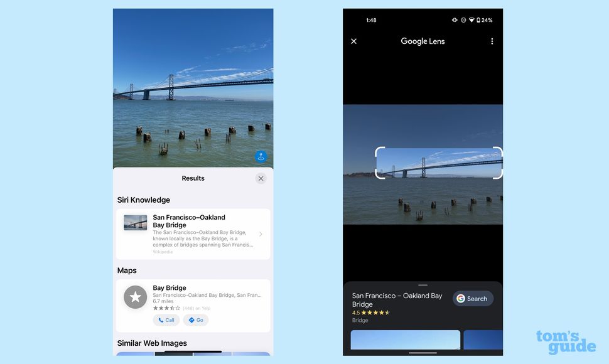Expand the Siri Knowledge card via its chevron
This screenshot has width=609, height=364.
(x=261, y=233)
